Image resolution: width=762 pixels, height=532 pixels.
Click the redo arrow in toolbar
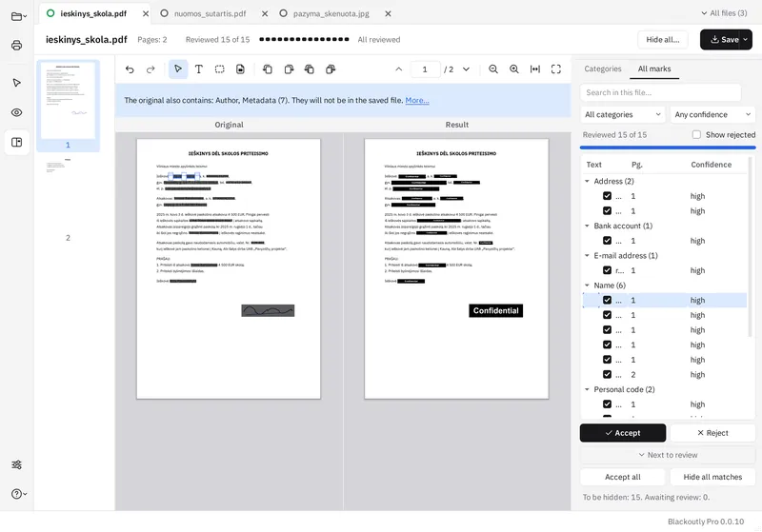150,69
